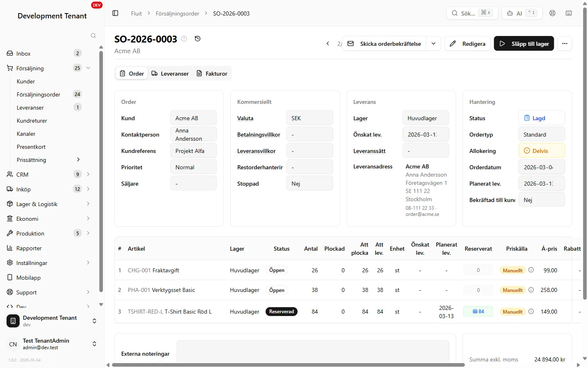Click Produktion wrench icon in sidebar
The image size is (588, 368).
coord(10,233)
